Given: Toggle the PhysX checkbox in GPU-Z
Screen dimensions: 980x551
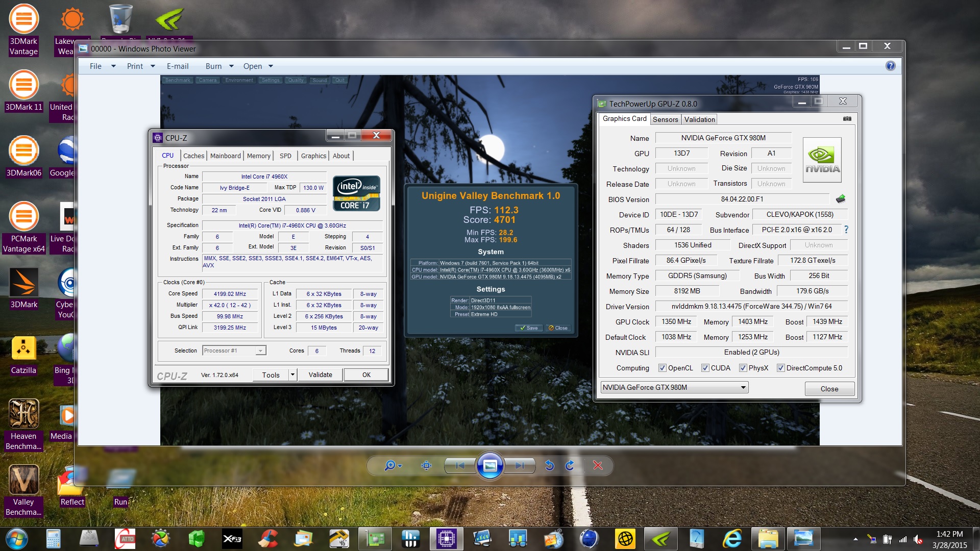Looking at the screenshot, I should coord(743,368).
